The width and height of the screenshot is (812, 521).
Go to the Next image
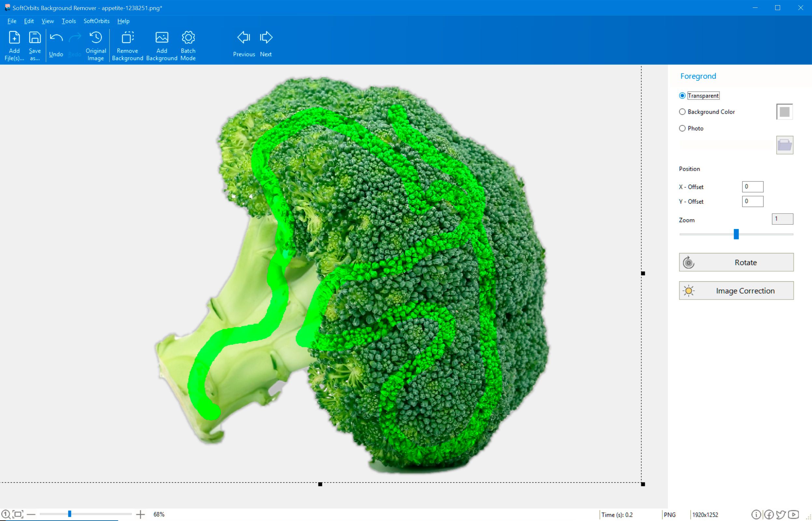click(266, 44)
